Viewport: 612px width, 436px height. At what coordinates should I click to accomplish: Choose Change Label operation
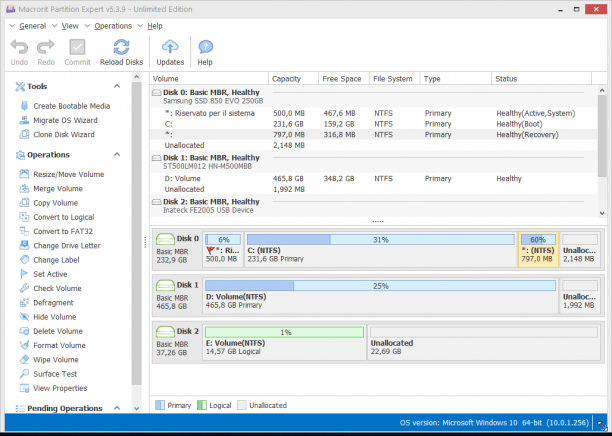click(x=50, y=260)
